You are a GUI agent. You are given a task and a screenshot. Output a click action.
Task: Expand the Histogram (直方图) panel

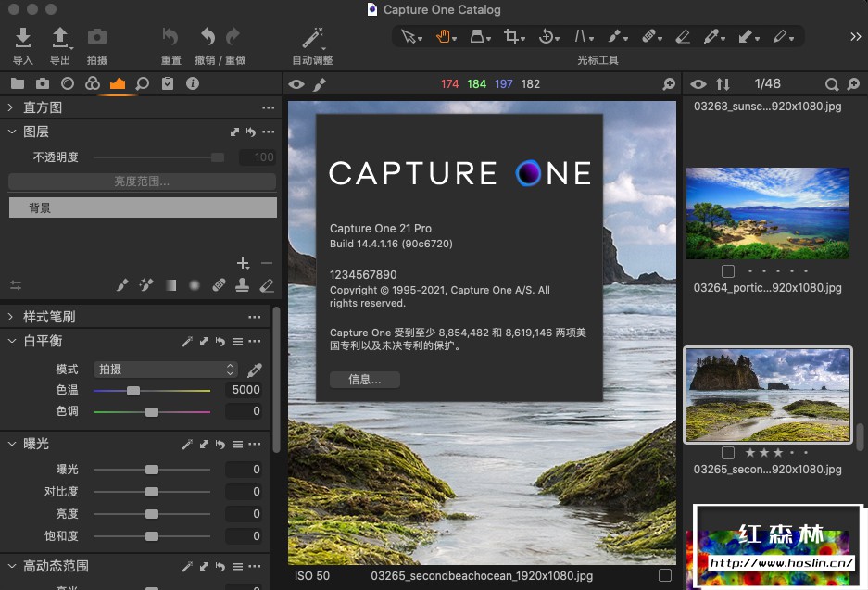[12, 107]
